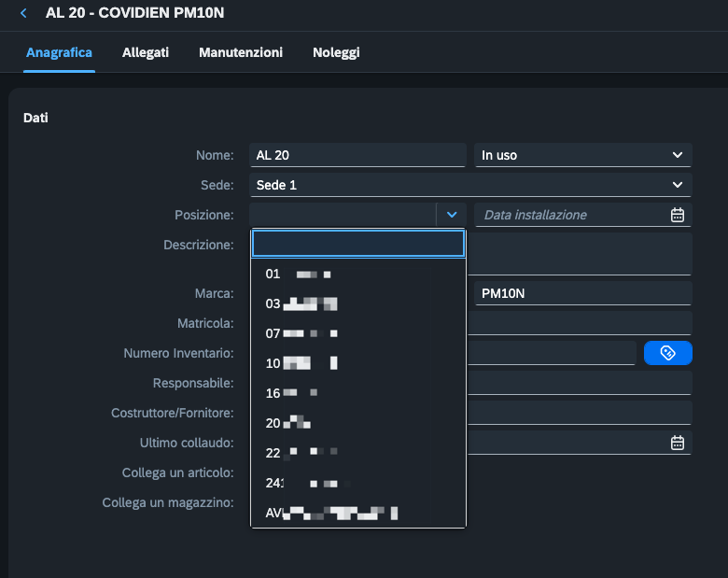Collapse the Posizione dropdown arrow

[x=451, y=215]
